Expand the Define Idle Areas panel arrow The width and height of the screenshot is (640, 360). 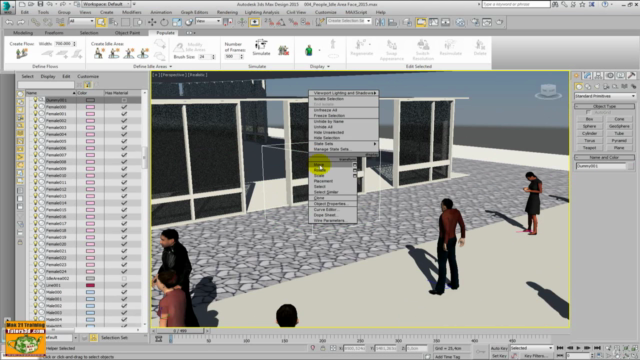tap(171, 67)
